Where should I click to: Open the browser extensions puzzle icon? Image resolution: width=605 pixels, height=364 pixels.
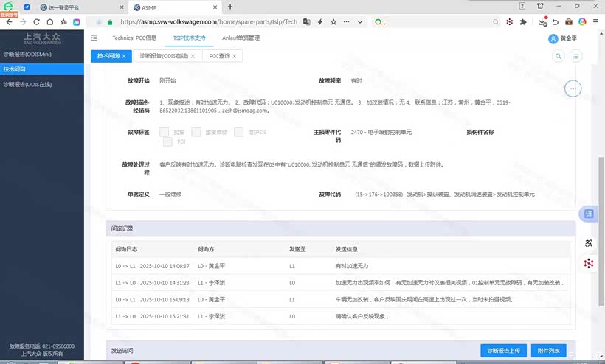(522, 22)
